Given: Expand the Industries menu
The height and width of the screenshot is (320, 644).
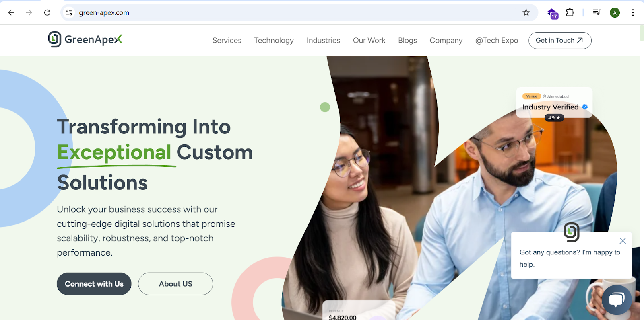Looking at the screenshot, I should pos(323,40).
